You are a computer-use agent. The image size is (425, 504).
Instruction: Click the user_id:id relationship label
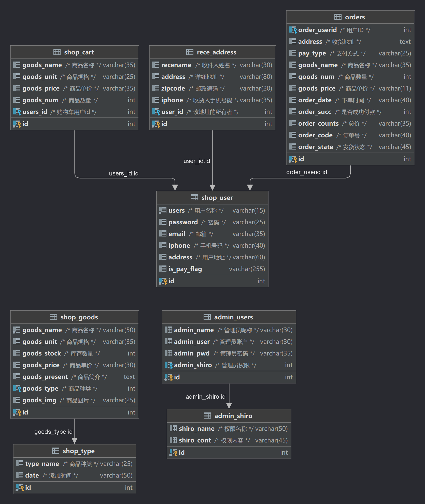pos(197,161)
